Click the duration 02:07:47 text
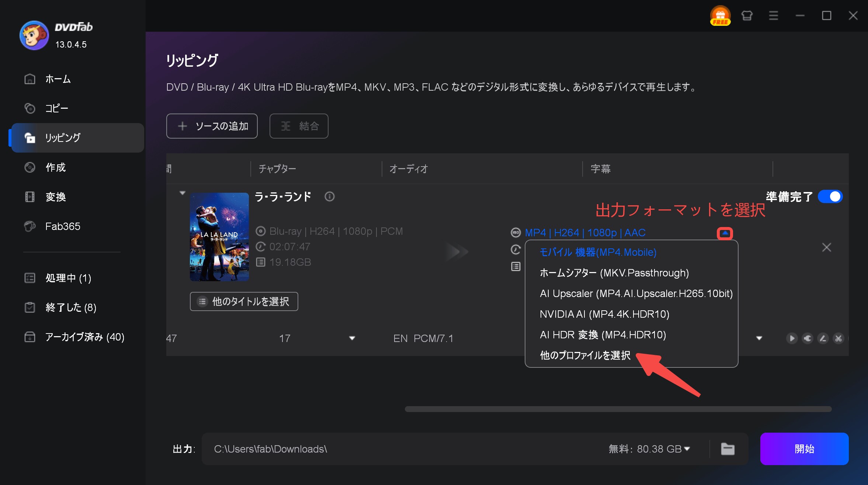868x485 pixels. [x=290, y=247]
